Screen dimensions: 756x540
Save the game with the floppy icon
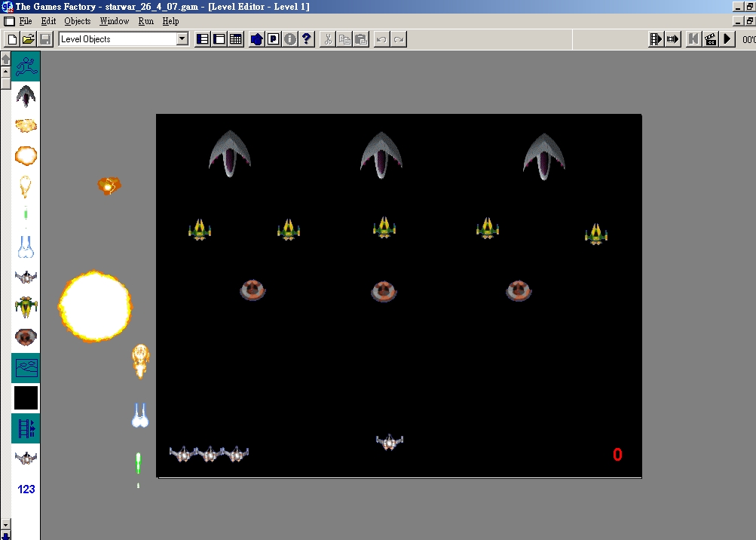tap(45, 39)
